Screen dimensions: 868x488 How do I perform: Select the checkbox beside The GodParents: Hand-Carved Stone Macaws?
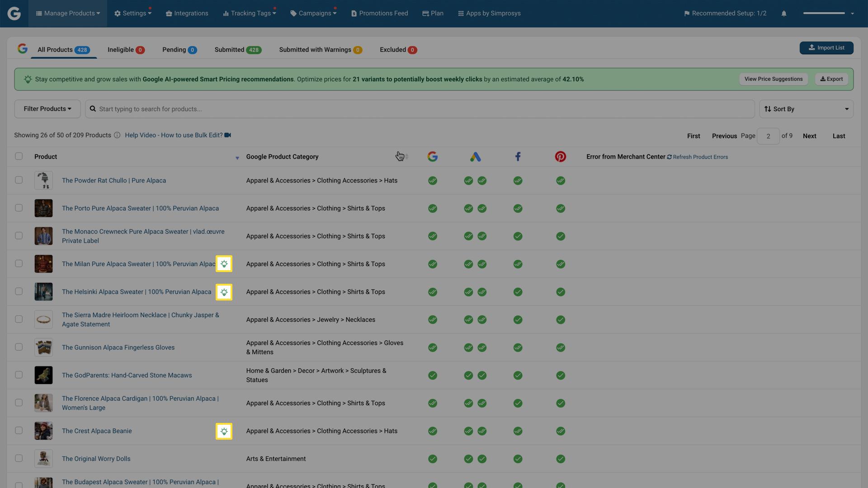(x=19, y=375)
